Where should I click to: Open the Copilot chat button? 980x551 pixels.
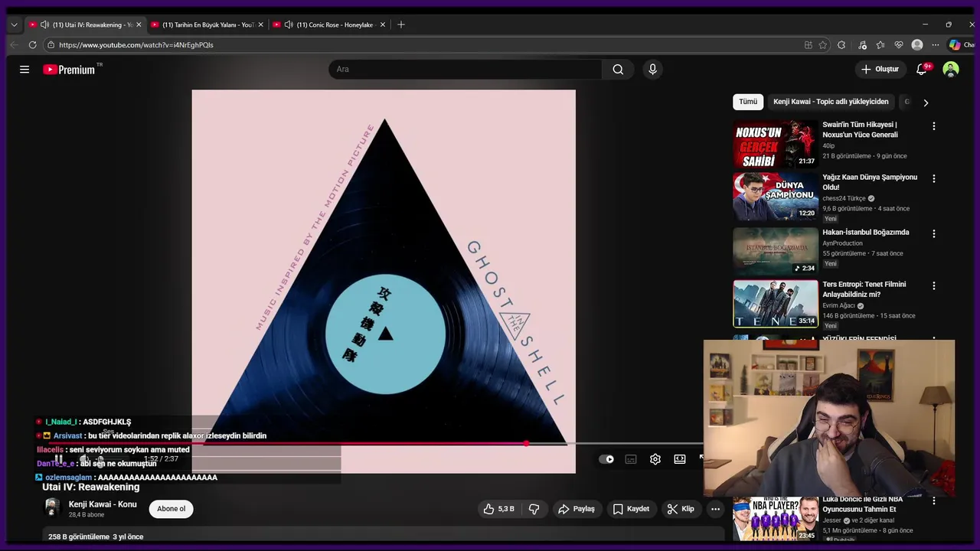(961, 45)
